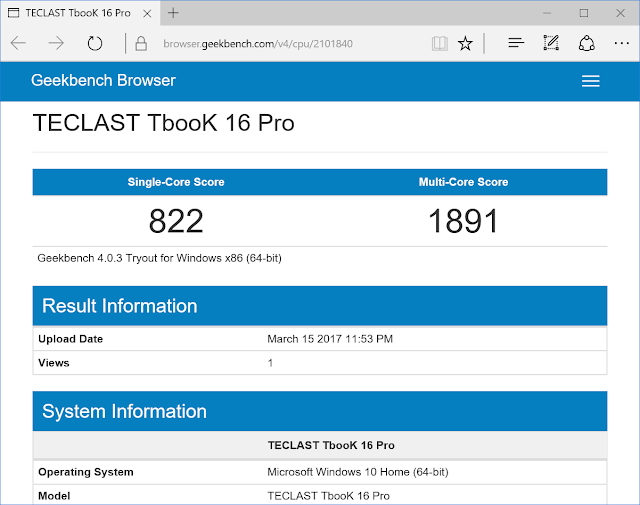The width and height of the screenshot is (640, 505).
Task: Minimize the Edge window
Action: pyautogui.click(x=547, y=13)
